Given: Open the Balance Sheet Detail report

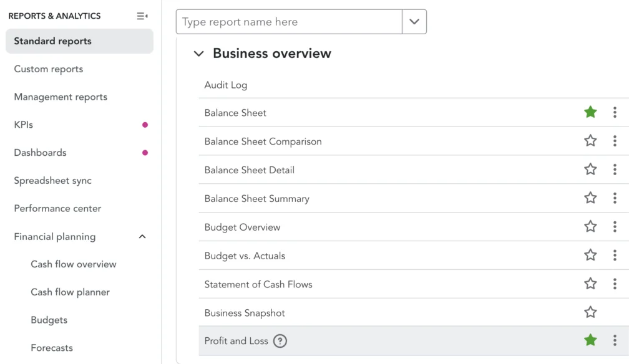Looking at the screenshot, I should tap(250, 170).
